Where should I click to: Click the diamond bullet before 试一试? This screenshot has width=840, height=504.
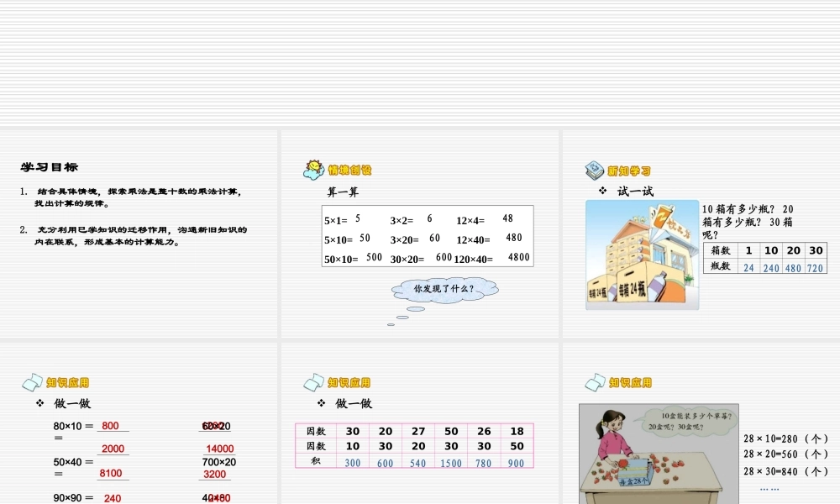click(602, 191)
